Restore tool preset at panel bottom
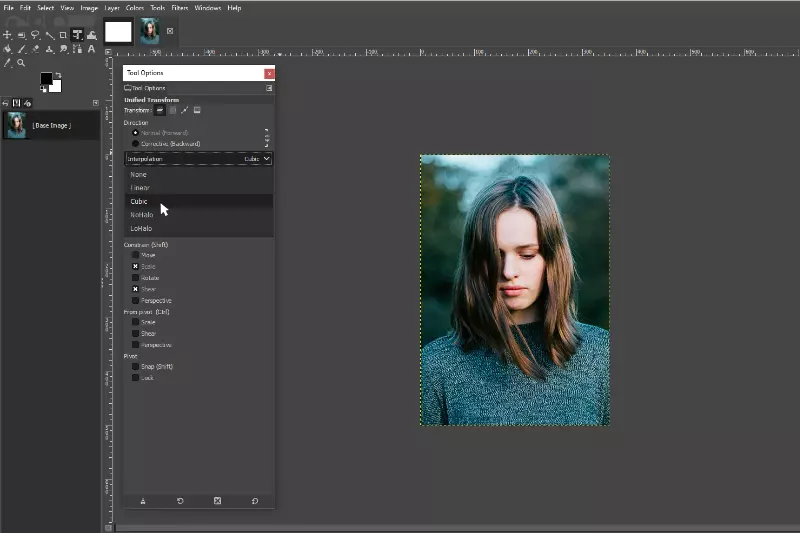Image resolution: width=800 pixels, height=533 pixels. 180,501
